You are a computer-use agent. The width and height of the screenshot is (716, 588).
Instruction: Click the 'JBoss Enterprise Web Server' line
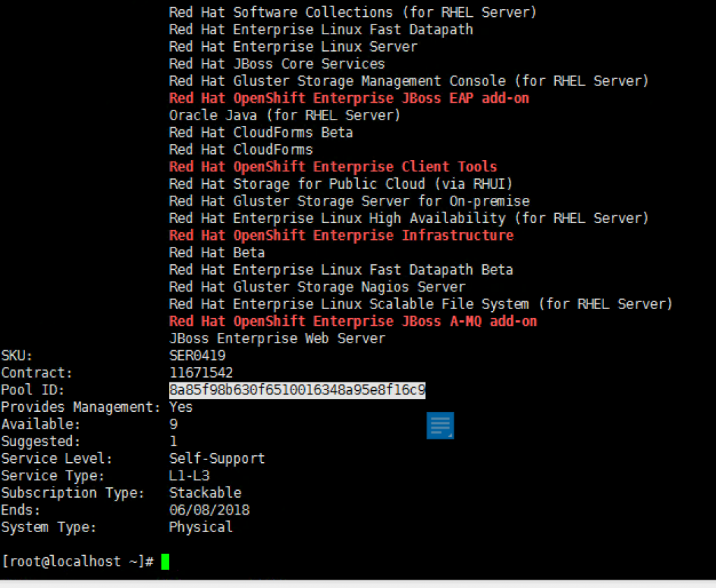(x=277, y=338)
